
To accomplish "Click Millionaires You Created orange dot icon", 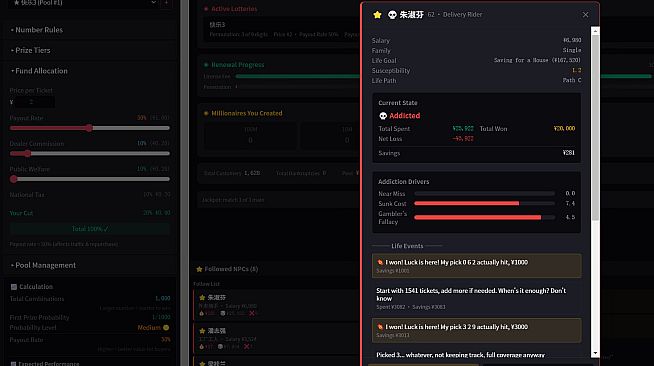I will (206, 113).
